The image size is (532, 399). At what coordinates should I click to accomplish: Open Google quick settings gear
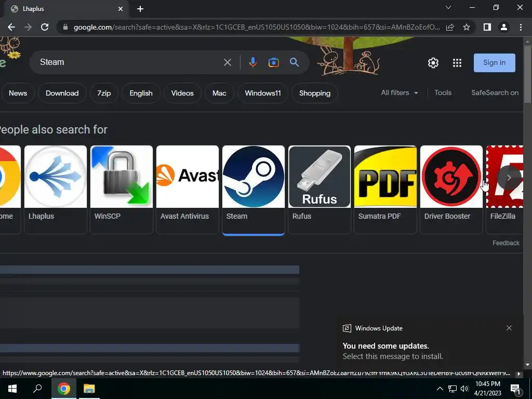tap(433, 63)
